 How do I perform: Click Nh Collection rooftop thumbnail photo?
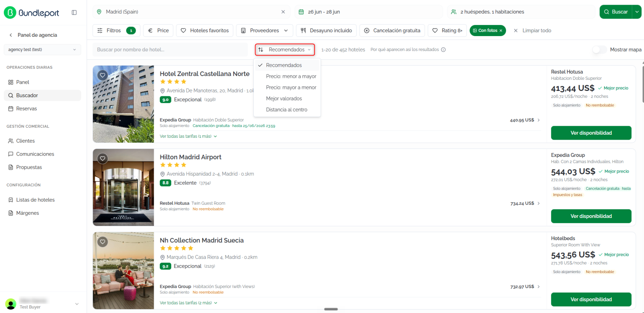[x=123, y=270]
